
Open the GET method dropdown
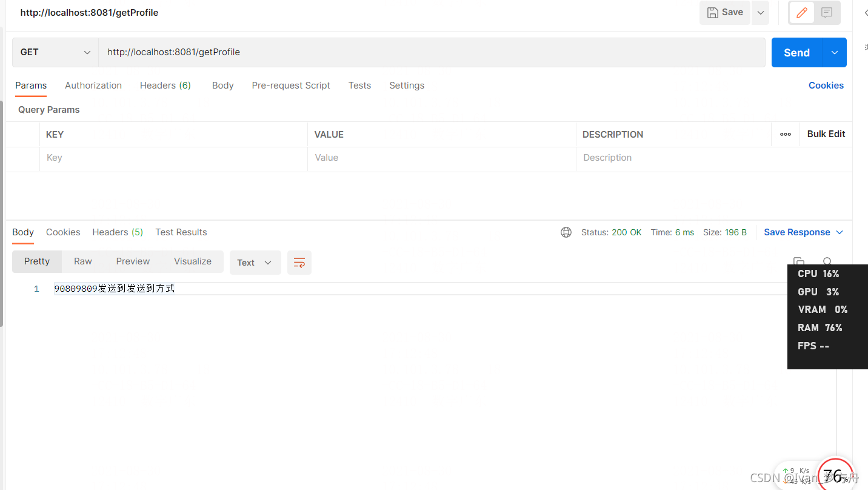[x=55, y=52]
